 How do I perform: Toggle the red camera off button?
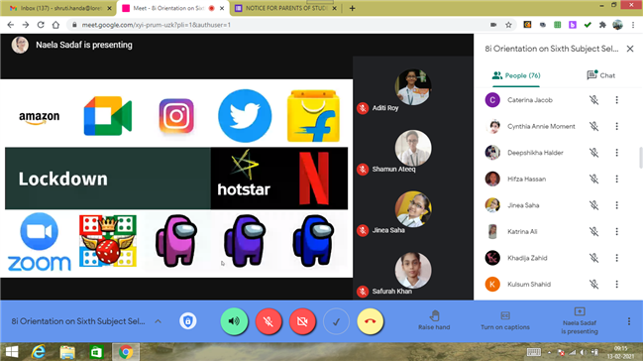click(302, 321)
